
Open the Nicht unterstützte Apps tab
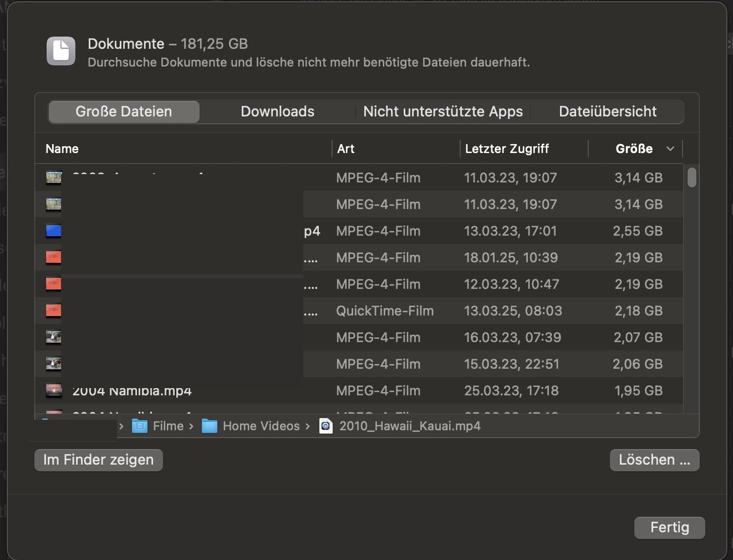coord(442,111)
